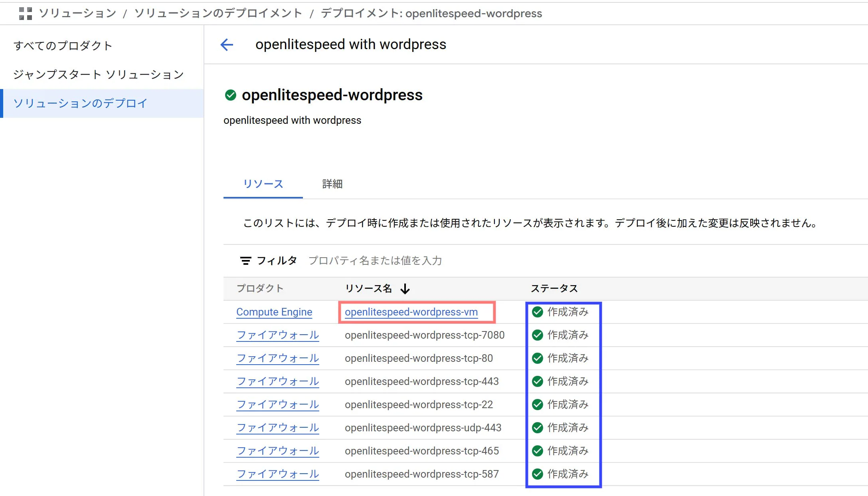Click breadcrumb text デプロイメント: openlitespeed-wordpress
Screen dimensions: 868x496
coord(431,14)
